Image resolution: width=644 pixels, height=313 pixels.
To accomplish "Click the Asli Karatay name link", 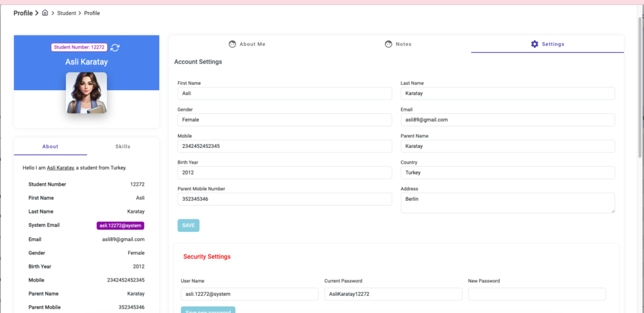I will pyautogui.click(x=60, y=168).
